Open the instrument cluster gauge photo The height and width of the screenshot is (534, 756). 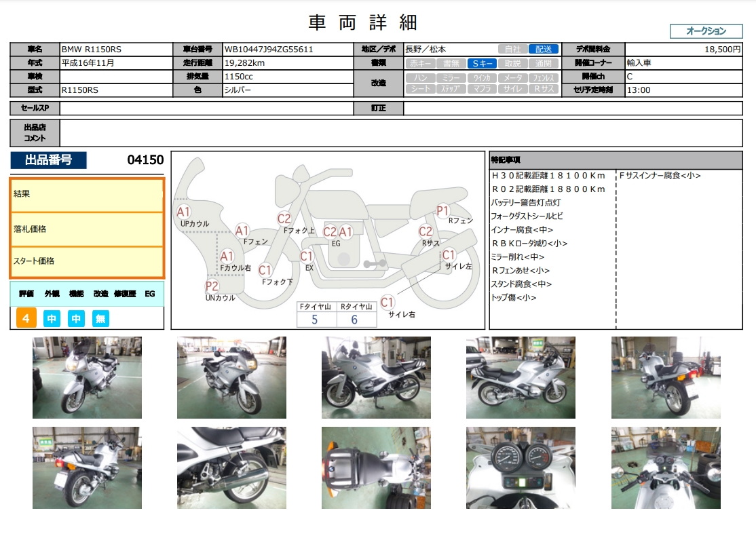pyautogui.click(x=521, y=468)
